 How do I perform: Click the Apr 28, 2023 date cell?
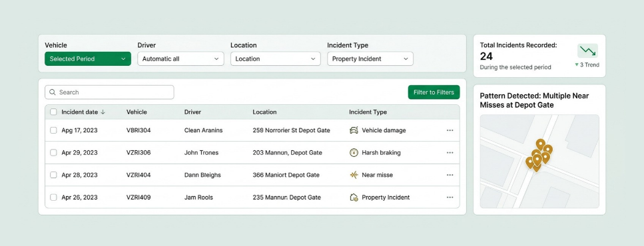click(x=80, y=175)
